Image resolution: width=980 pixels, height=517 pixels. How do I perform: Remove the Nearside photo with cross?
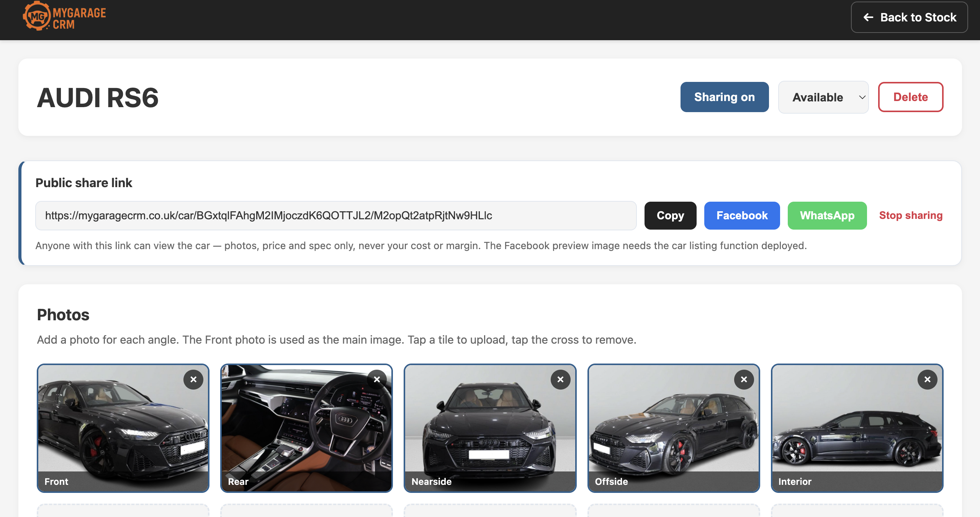tap(560, 380)
